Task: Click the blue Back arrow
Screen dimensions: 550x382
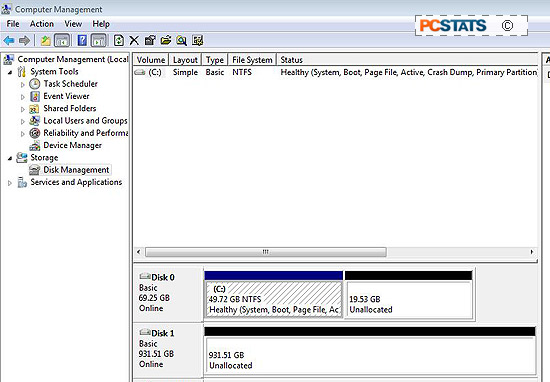Action: click(x=9, y=41)
